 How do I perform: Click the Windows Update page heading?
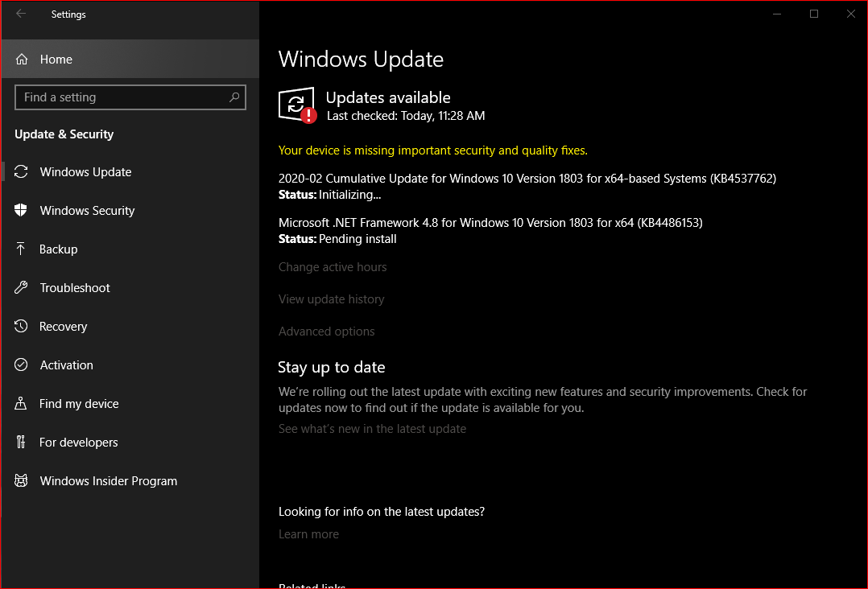coord(361,60)
